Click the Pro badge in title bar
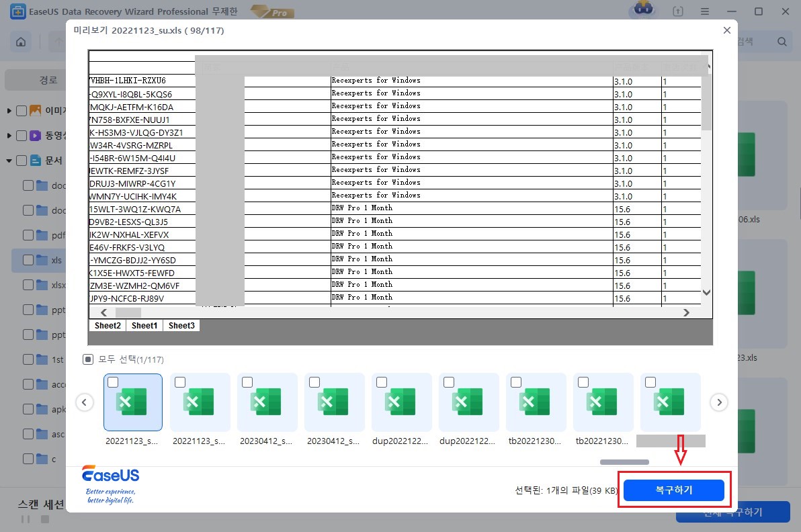801x532 pixels. tap(272, 11)
